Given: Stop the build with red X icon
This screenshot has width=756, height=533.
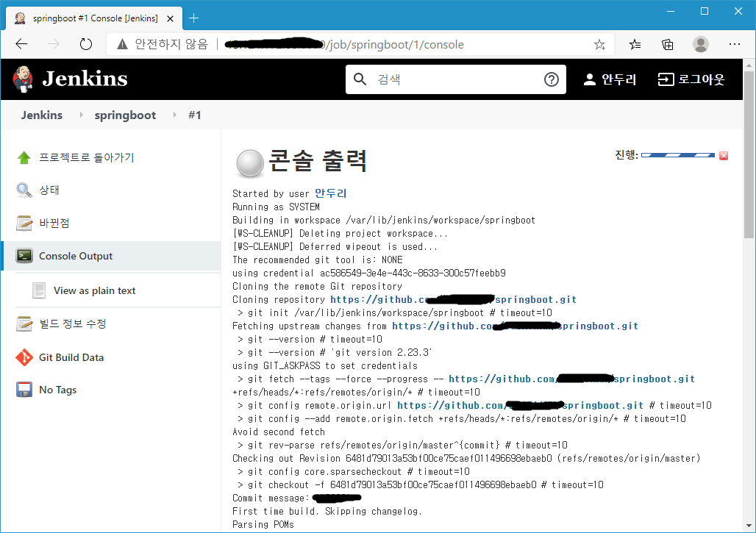Looking at the screenshot, I should (724, 156).
